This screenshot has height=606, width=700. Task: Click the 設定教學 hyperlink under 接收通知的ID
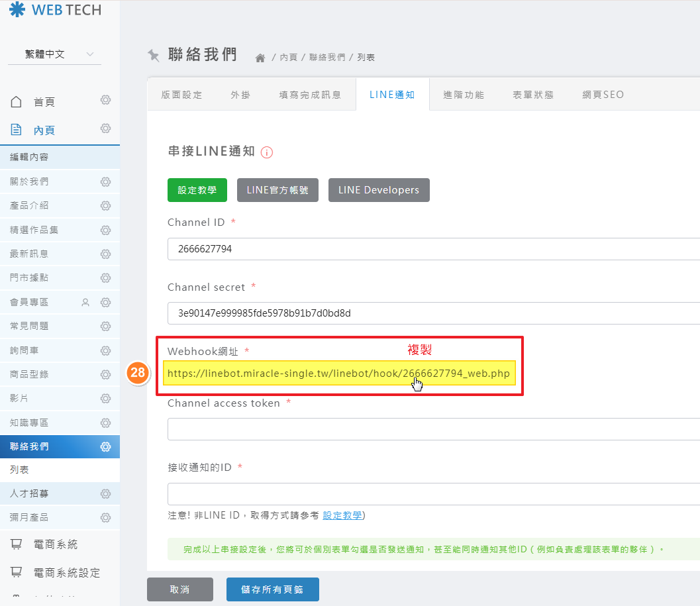point(342,515)
